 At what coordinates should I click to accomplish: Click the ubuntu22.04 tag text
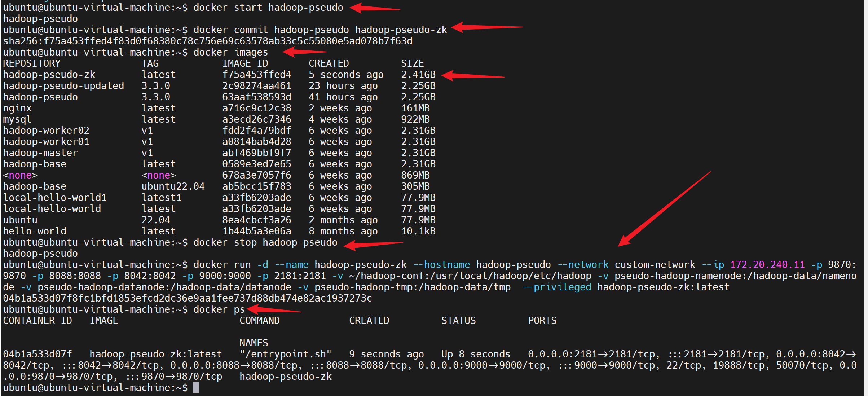pyautogui.click(x=173, y=186)
